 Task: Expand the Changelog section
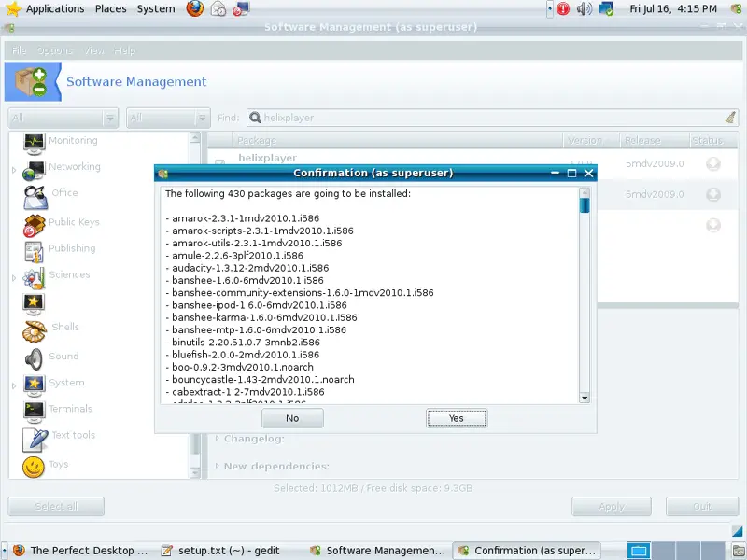click(x=218, y=438)
